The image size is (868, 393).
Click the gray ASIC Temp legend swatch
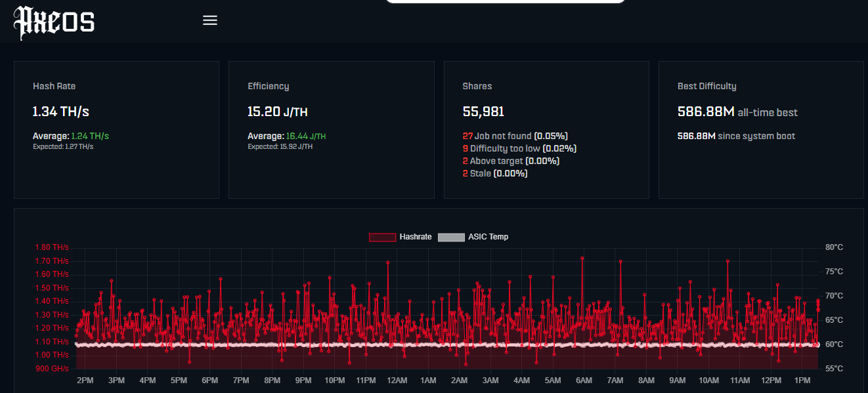click(x=451, y=237)
